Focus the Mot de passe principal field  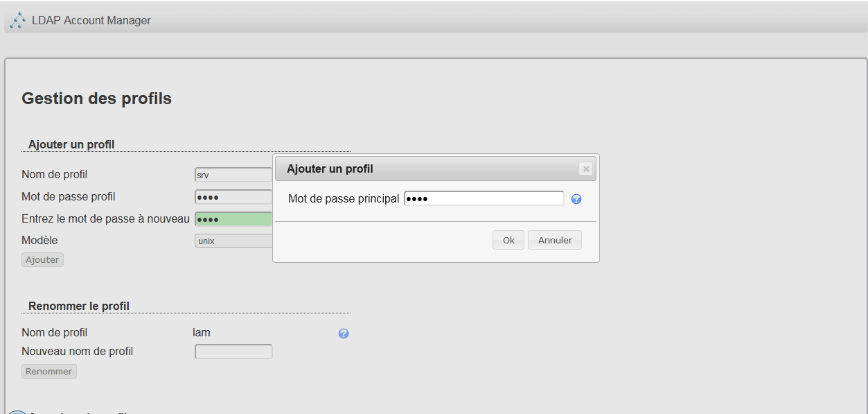click(x=484, y=199)
